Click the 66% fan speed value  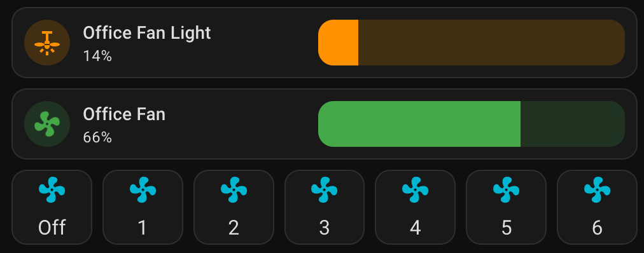click(97, 137)
